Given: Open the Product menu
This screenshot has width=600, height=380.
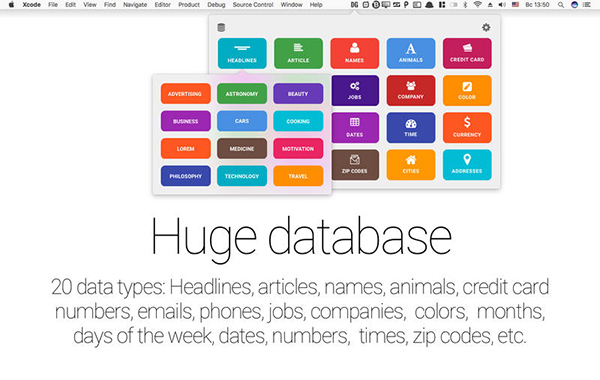Looking at the screenshot, I should (x=189, y=5).
